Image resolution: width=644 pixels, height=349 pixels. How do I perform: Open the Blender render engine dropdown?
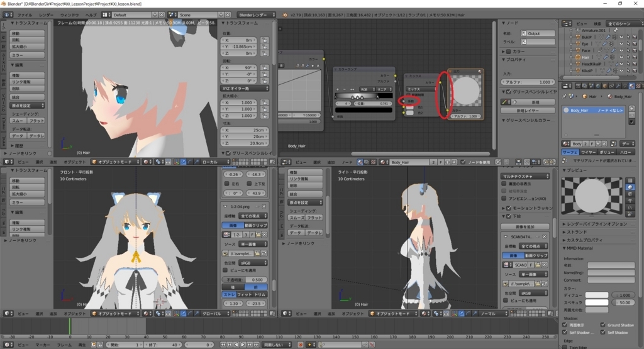tap(257, 15)
